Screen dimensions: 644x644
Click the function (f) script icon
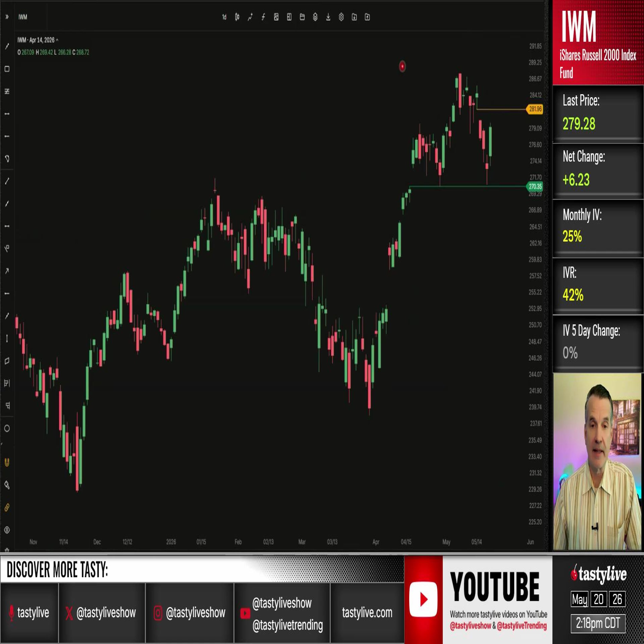263,17
